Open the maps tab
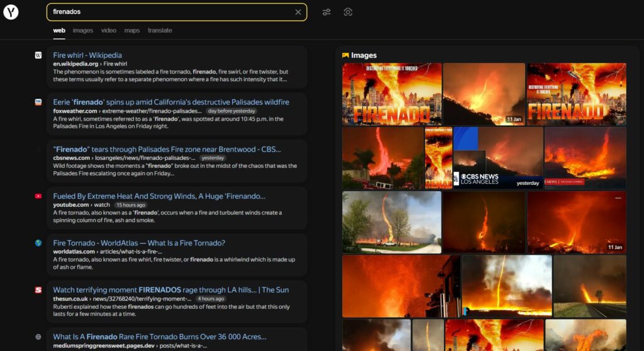The image size is (644, 351). 132,30
